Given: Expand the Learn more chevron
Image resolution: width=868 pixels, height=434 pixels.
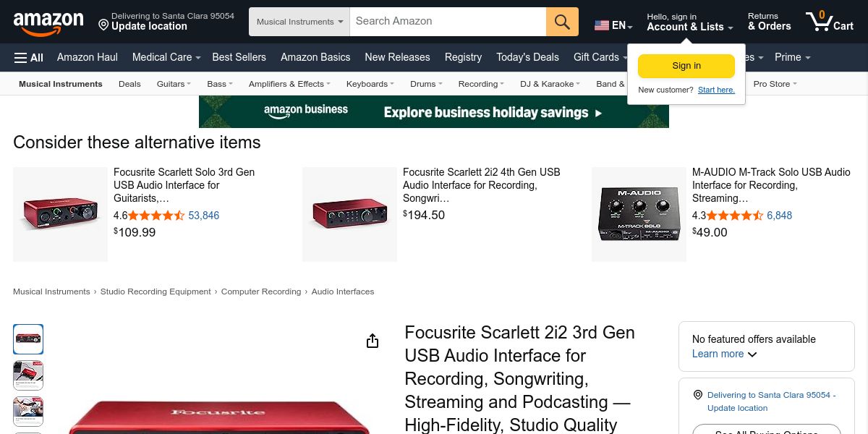Looking at the screenshot, I should click(x=752, y=354).
